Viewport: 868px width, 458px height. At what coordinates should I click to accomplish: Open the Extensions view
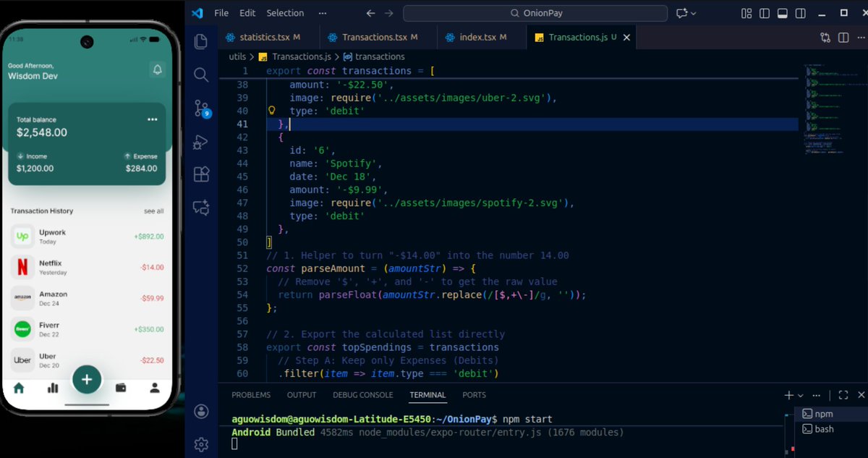tap(201, 174)
